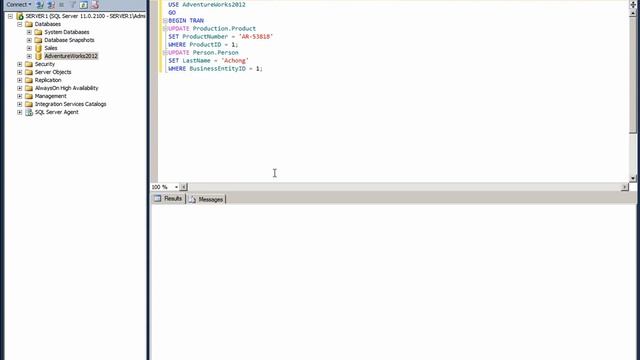Click the editor split handle icon
The width and height of the screenshot is (640, 360).
633,4
